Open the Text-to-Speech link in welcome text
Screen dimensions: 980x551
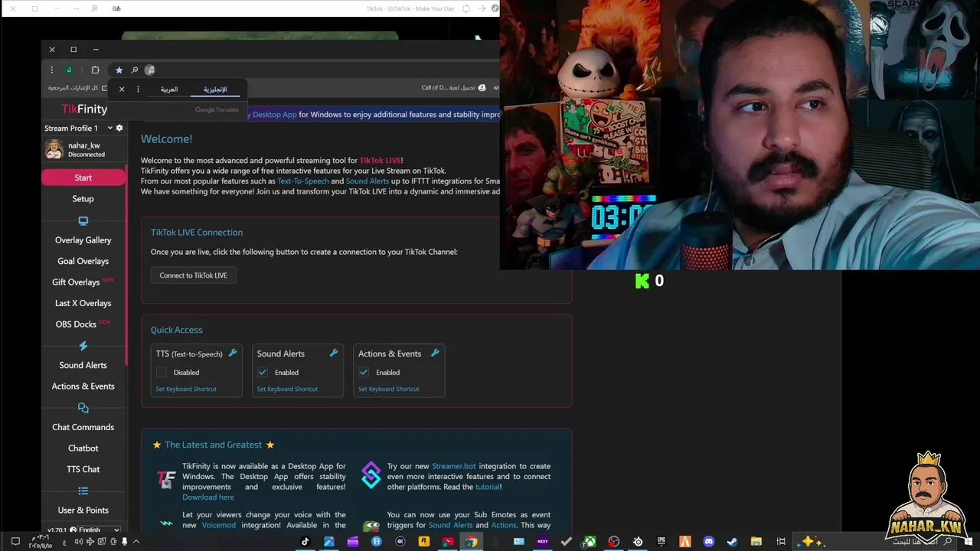coord(303,181)
